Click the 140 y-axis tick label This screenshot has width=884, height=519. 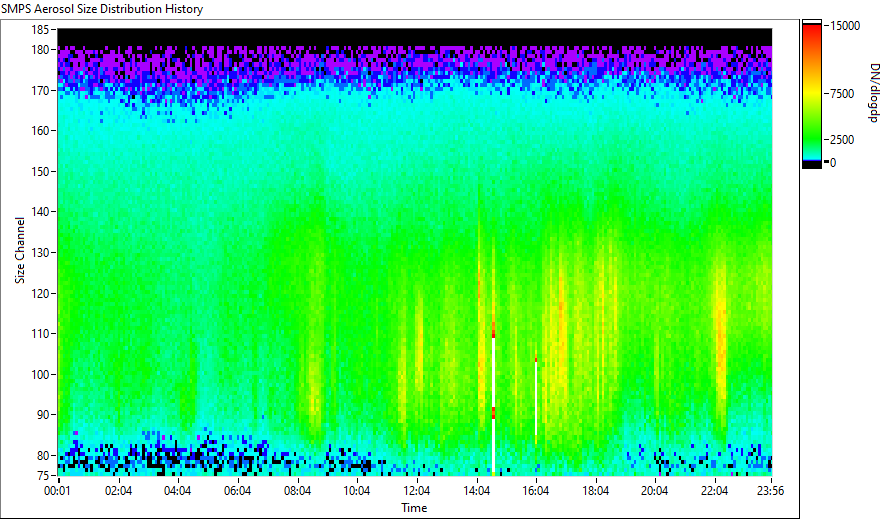pos(41,212)
